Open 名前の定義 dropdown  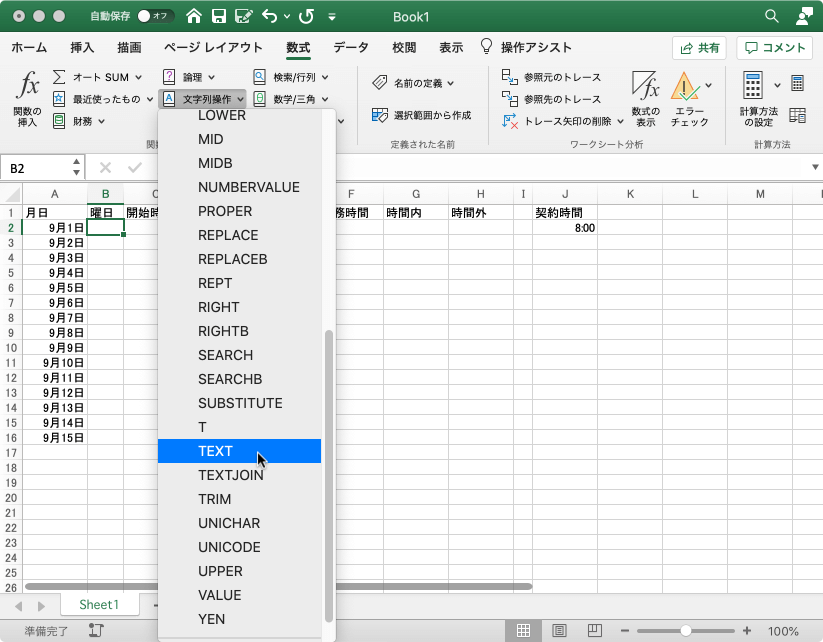413,83
